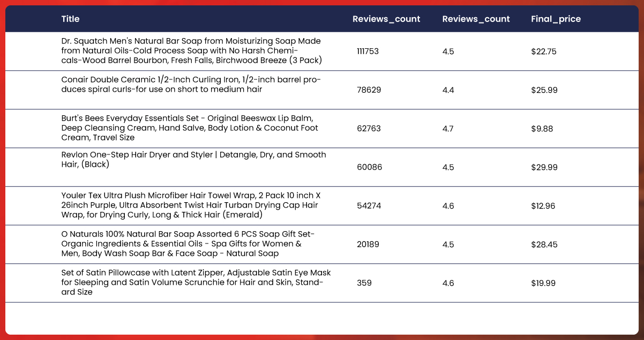Click the 4.6 rating in Youler Tex row
This screenshot has height=340, width=644.
[448, 206]
